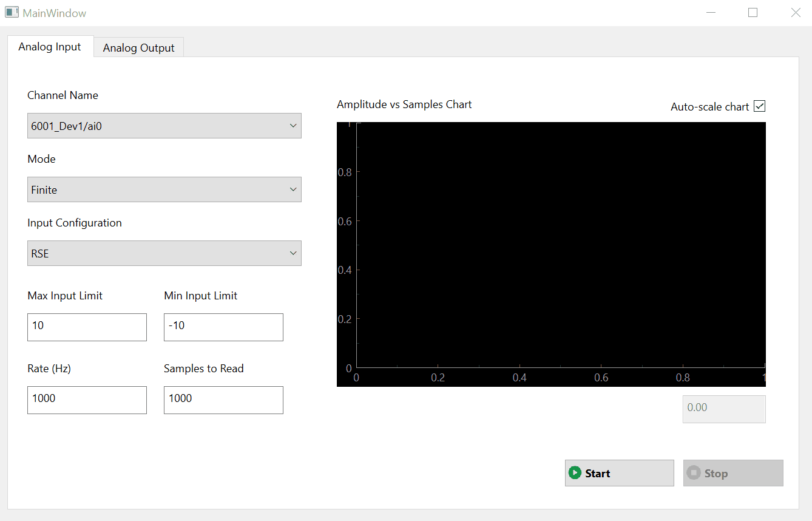Click the grey stop icon on Stop
The height and width of the screenshot is (521, 812).
(x=694, y=473)
